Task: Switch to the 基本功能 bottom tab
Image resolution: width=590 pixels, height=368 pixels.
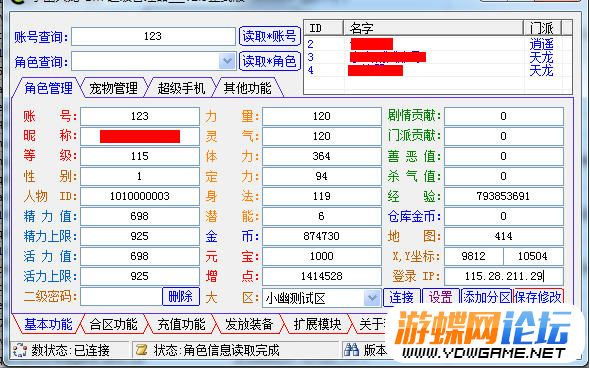Action: [49, 324]
